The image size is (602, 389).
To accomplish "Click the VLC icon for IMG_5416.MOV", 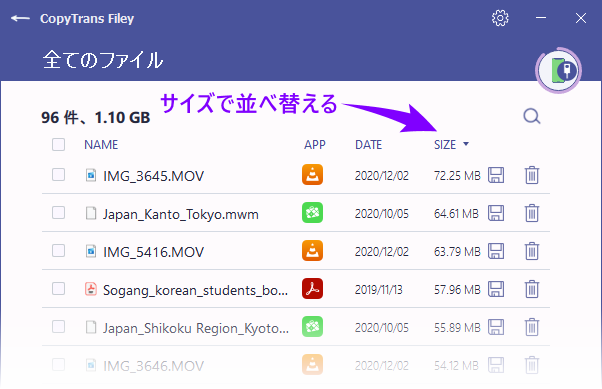I will tap(313, 251).
